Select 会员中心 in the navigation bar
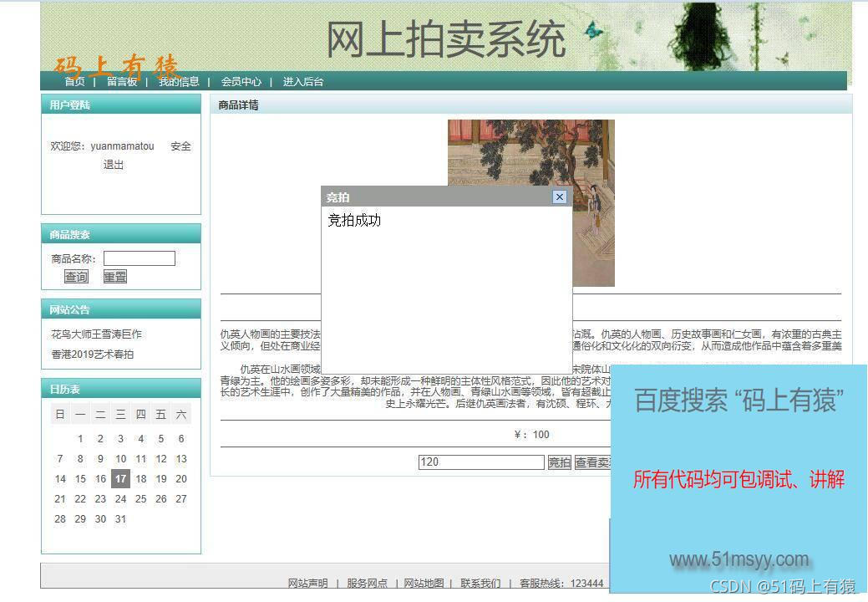 click(x=241, y=82)
